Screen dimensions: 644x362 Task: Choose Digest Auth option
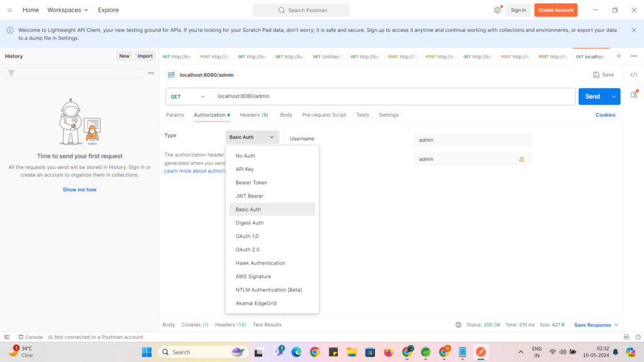pos(272,223)
